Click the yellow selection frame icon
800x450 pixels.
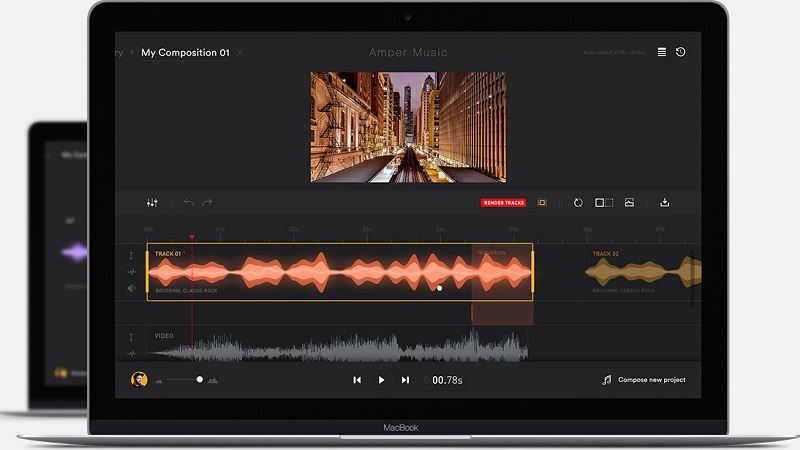tap(542, 203)
